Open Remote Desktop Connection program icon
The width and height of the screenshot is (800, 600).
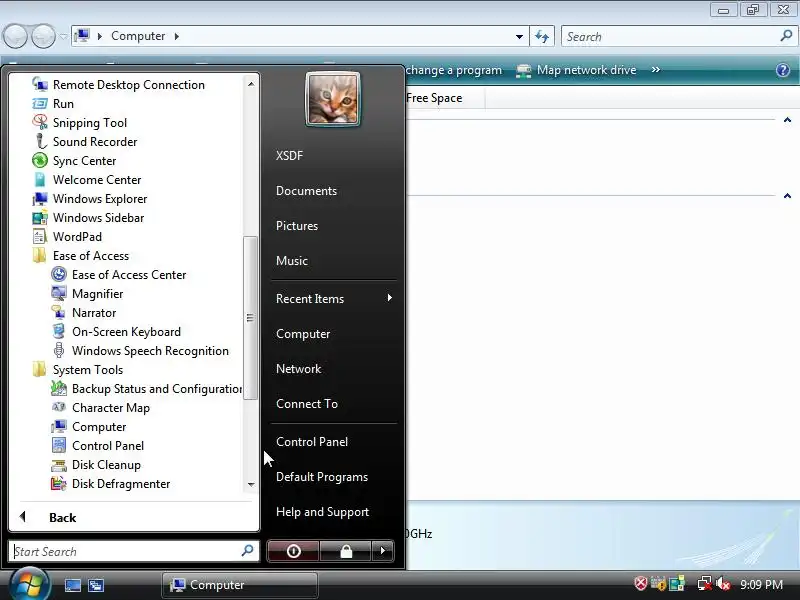coord(40,85)
